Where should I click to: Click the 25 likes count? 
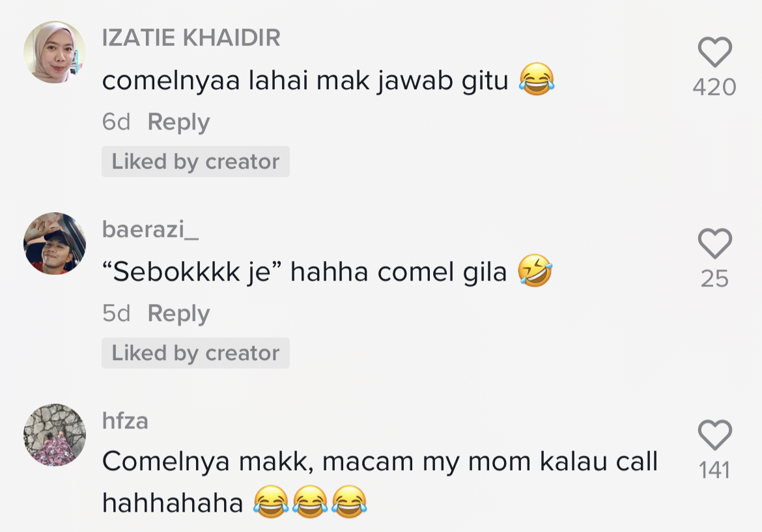(x=714, y=279)
